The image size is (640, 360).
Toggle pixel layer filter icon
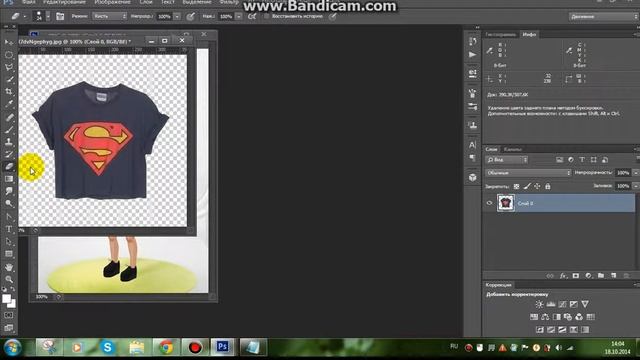point(559,160)
